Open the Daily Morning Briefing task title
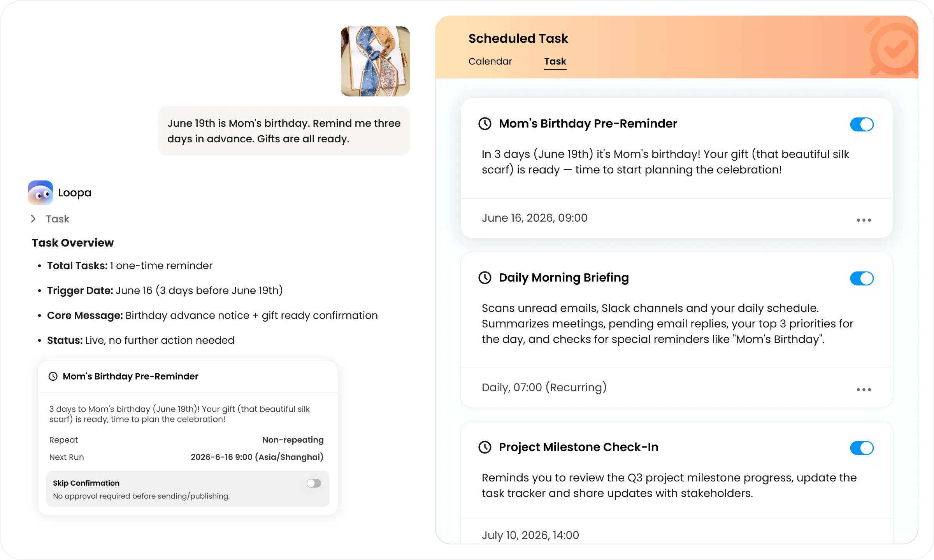 coord(564,278)
